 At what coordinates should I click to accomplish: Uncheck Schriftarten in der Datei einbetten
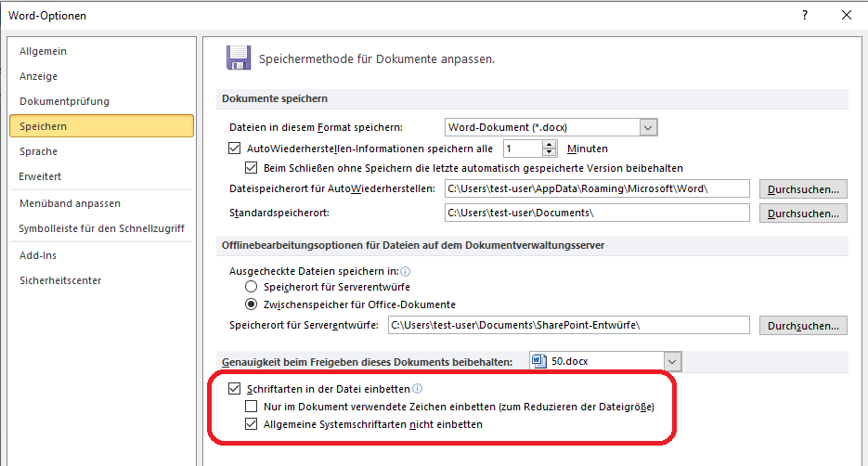(x=234, y=389)
